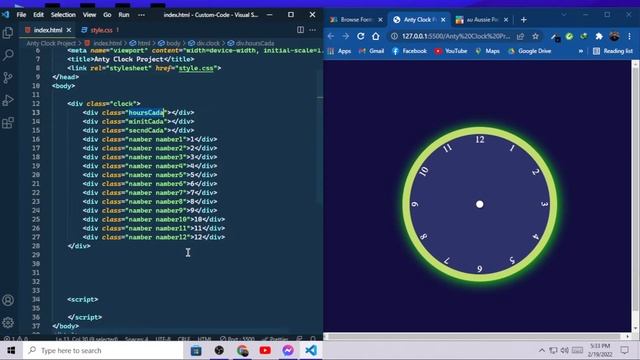Click the body breadcrumb segment
The width and height of the screenshot is (640, 360).
coord(169,43)
